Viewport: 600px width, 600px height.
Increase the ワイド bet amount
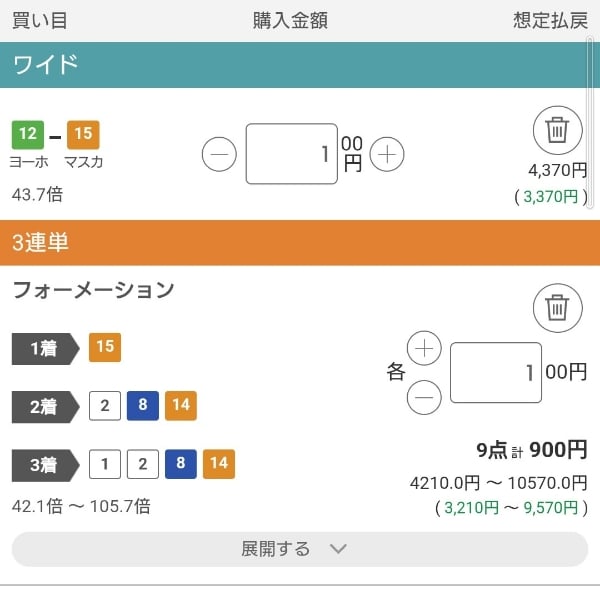(x=387, y=154)
